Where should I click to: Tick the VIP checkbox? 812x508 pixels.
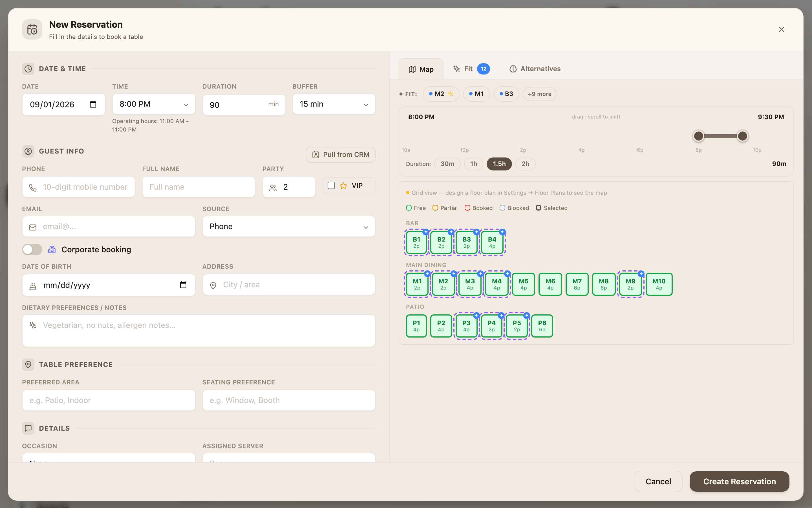click(331, 185)
